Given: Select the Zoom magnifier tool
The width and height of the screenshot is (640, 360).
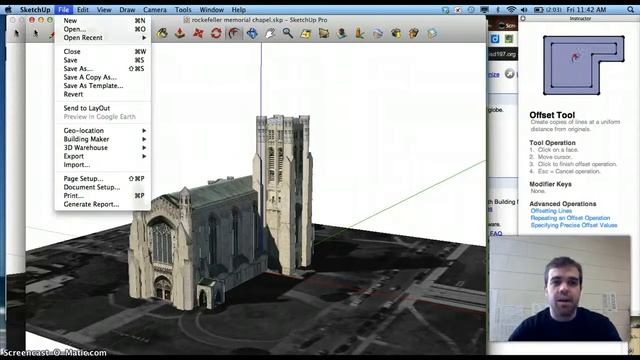Looking at the screenshot, I should 288,33.
